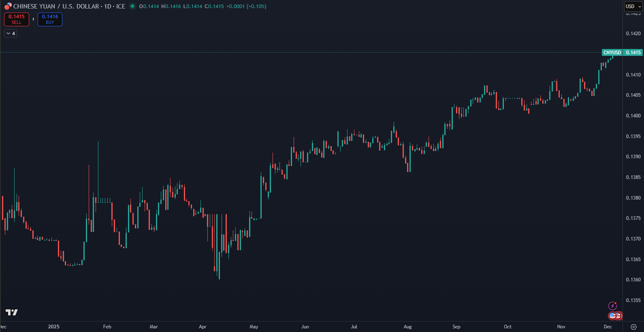Image resolution: width=644 pixels, height=332 pixels.
Task: Click the +0.0001 (+0.10%) change value
Action: 246,6
